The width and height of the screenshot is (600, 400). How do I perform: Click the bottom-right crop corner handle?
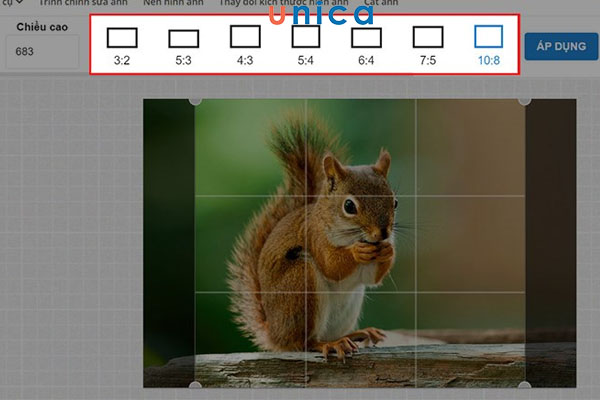tap(525, 385)
